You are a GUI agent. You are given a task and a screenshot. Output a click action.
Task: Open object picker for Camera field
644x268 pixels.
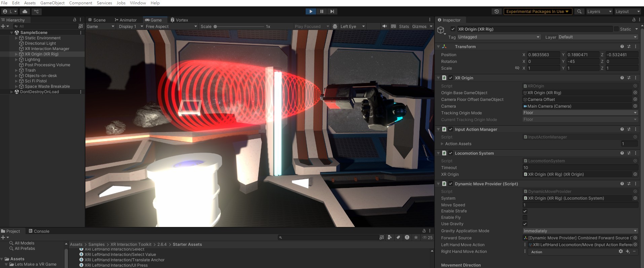(x=635, y=106)
